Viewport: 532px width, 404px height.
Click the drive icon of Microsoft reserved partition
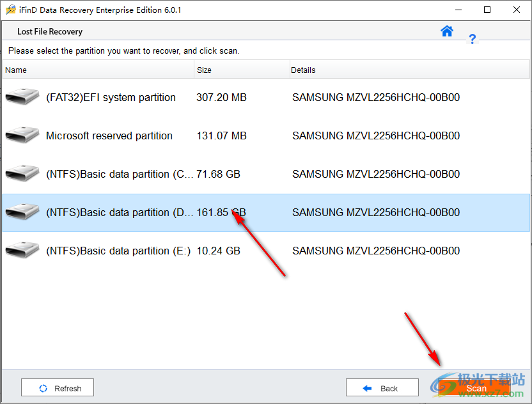pos(22,135)
